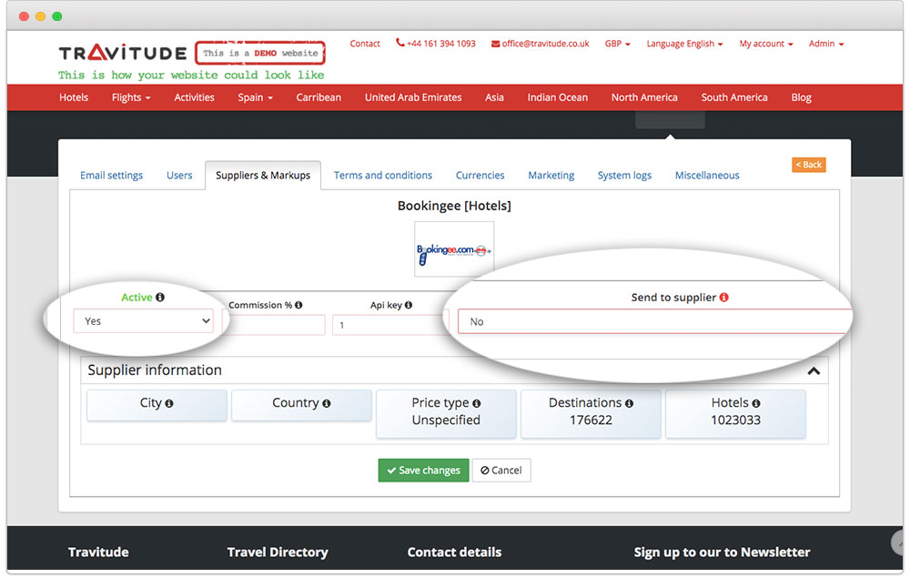Click red info icon by Send to supplier
The image size is (910, 588).
[724, 298]
